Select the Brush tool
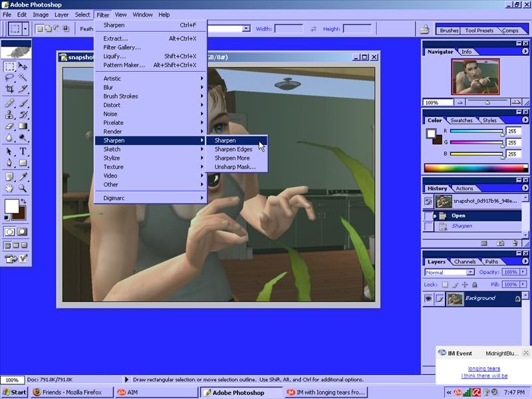This screenshot has width=532, height=399. [23, 103]
